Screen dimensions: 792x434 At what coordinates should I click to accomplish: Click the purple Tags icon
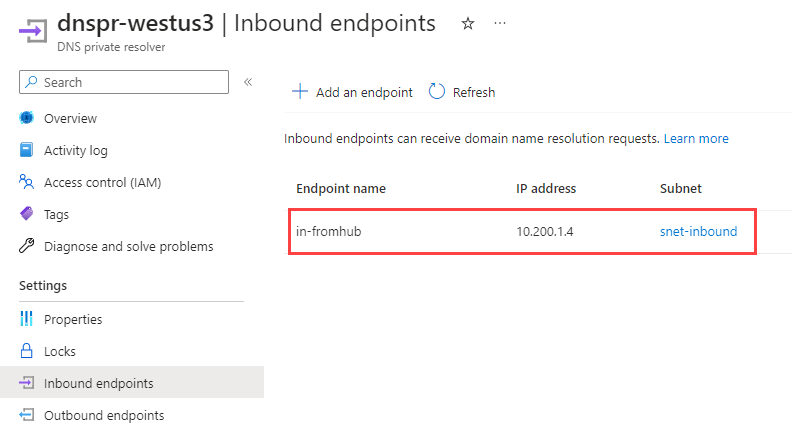point(26,214)
